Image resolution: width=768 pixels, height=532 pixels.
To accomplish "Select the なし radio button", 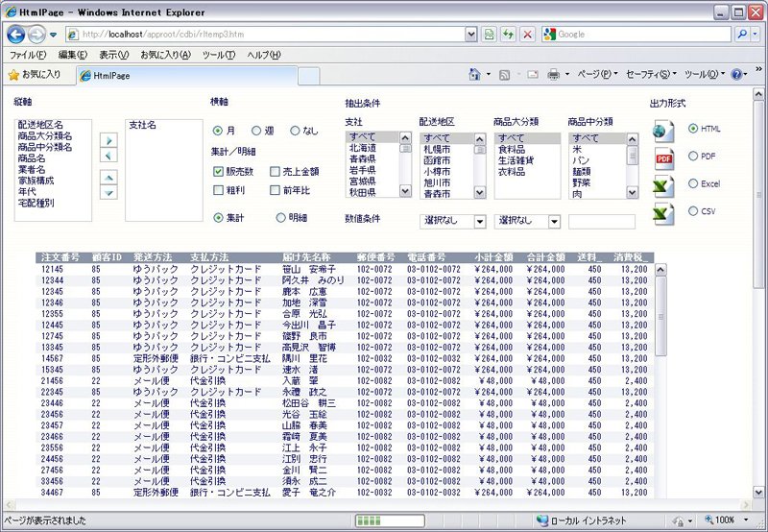I will tap(295, 131).
